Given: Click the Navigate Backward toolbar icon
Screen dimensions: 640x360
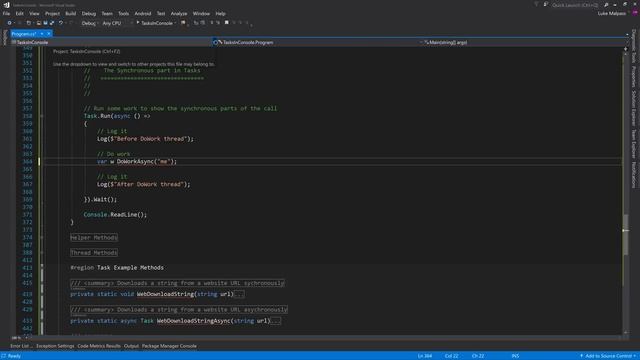Looking at the screenshot, I should (x=9, y=23).
